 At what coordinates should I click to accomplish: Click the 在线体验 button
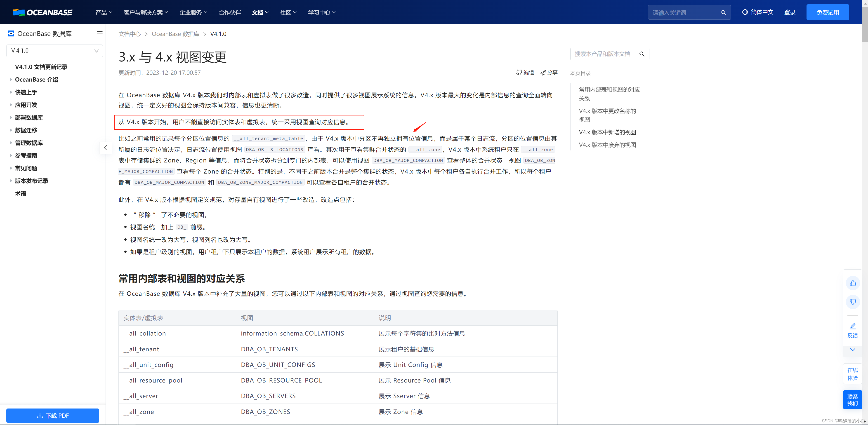pos(852,374)
